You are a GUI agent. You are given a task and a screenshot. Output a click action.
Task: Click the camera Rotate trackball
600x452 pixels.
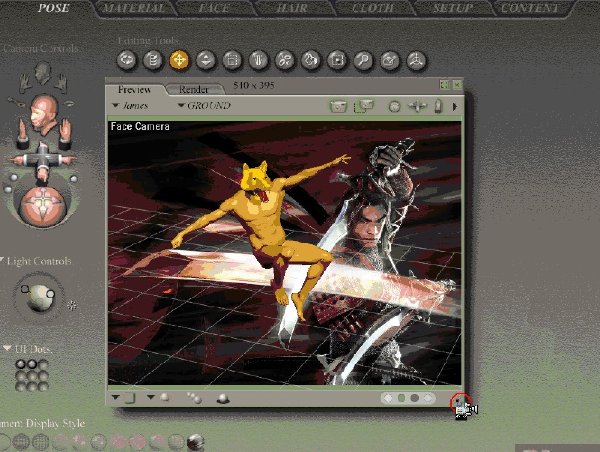coord(43,206)
